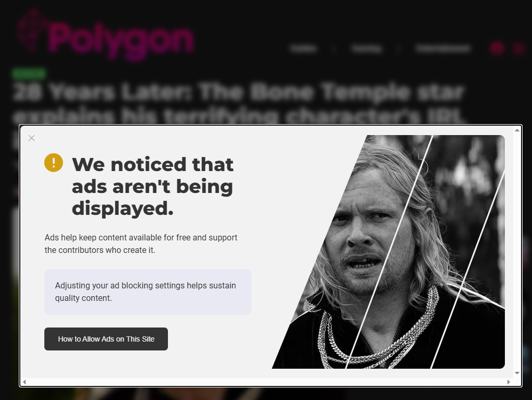Click the 'We noticed that ads aren't being displayed' heading

[153, 186]
